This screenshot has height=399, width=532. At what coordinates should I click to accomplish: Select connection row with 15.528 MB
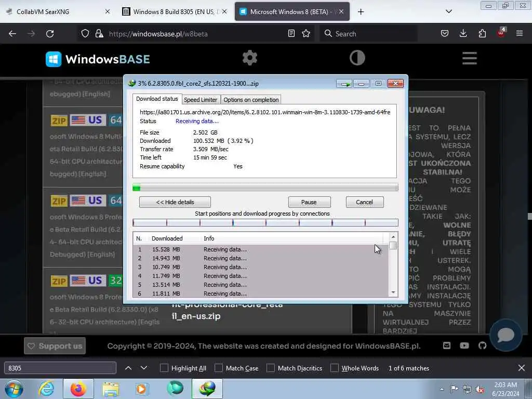pos(261,249)
